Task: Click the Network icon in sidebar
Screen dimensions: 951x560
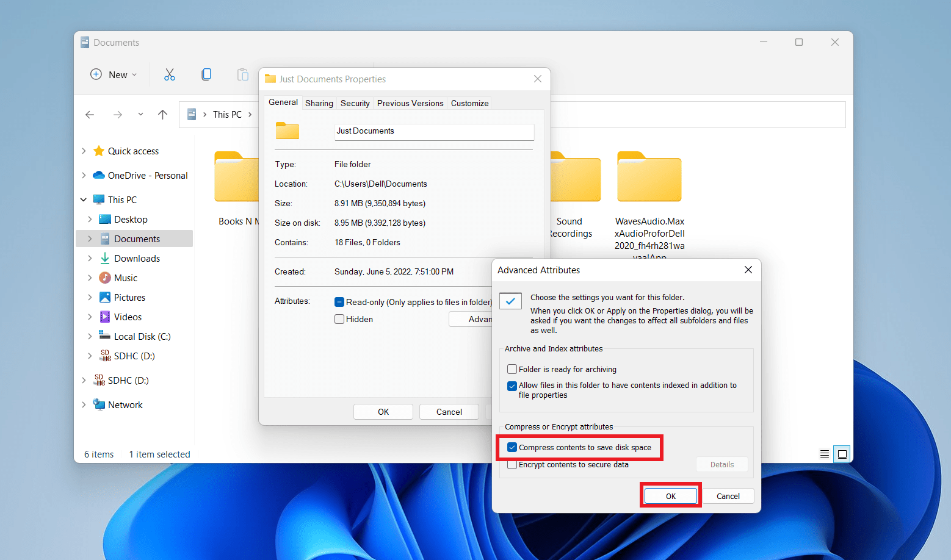Action: (99, 404)
